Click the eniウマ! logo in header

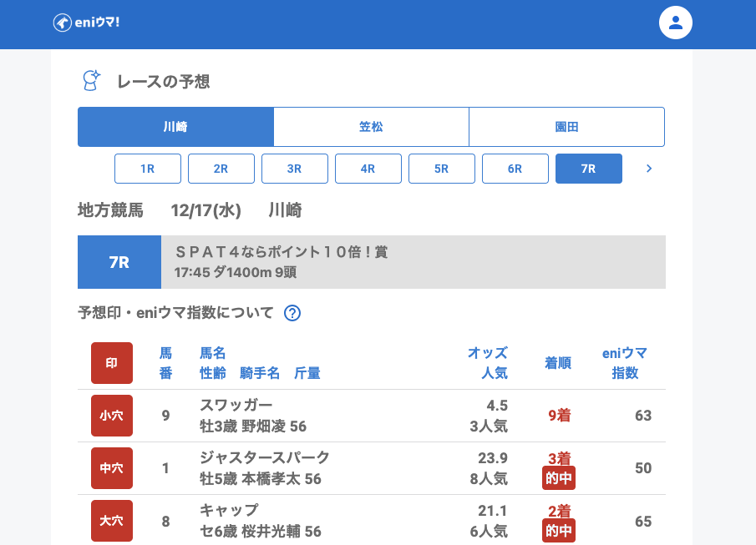pos(87,23)
